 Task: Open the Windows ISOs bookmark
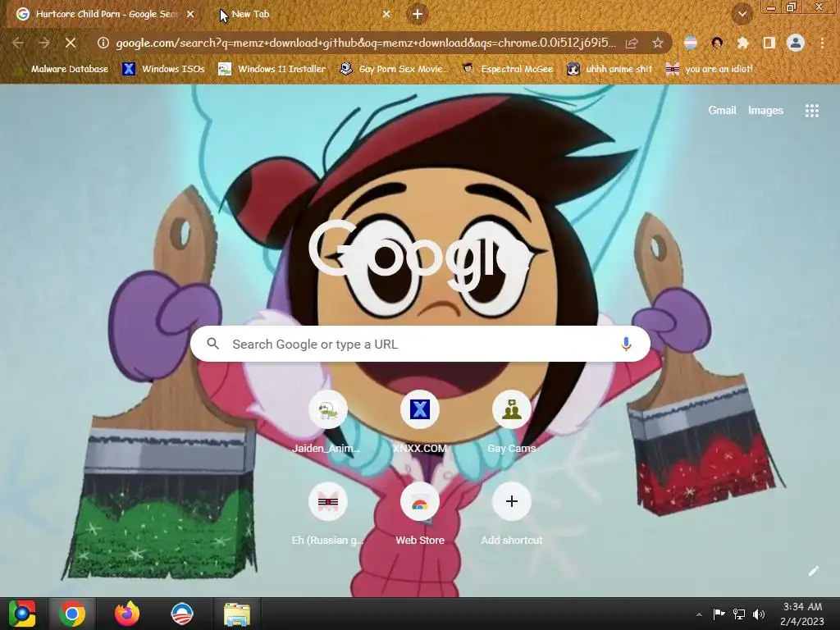click(163, 69)
